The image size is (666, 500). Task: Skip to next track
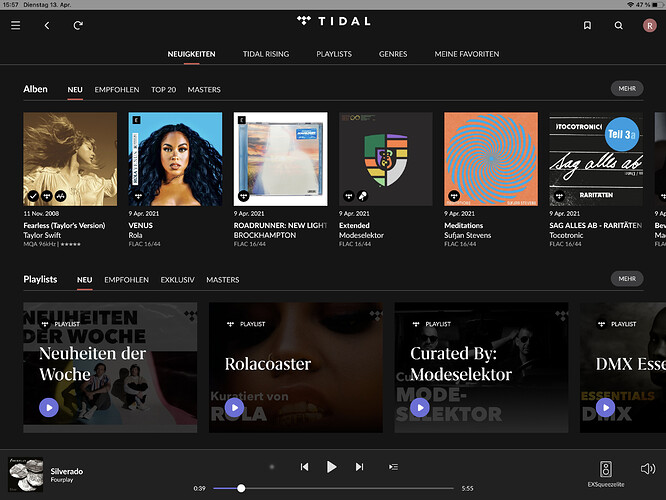point(359,467)
